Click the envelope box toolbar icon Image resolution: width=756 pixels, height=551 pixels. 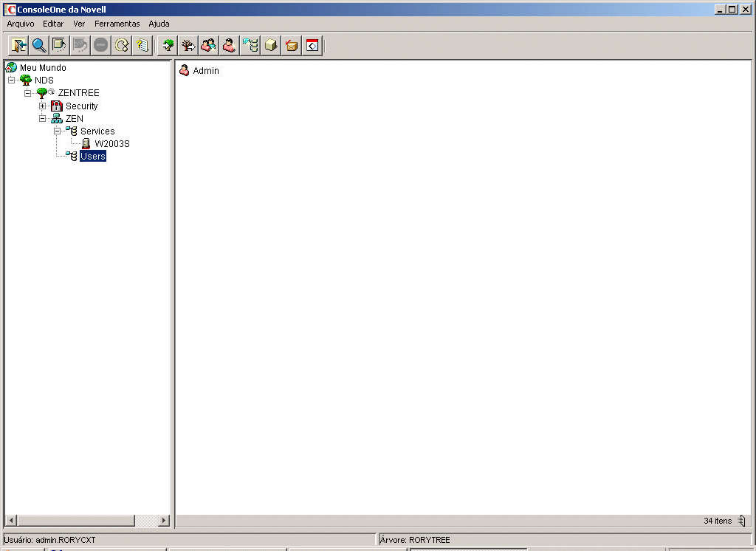[292, 46]
